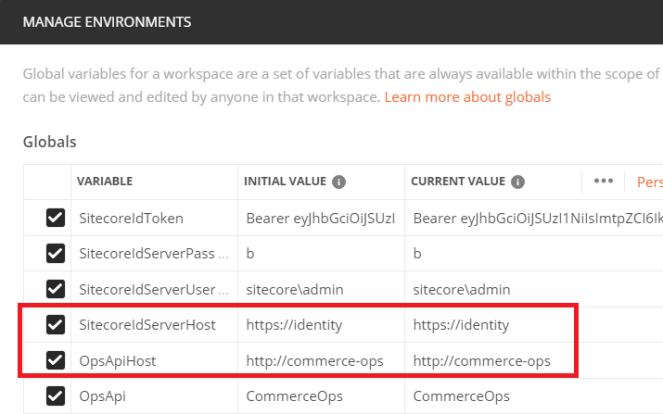Click the INITIAL VALUE column header

[x=285, y=181]
